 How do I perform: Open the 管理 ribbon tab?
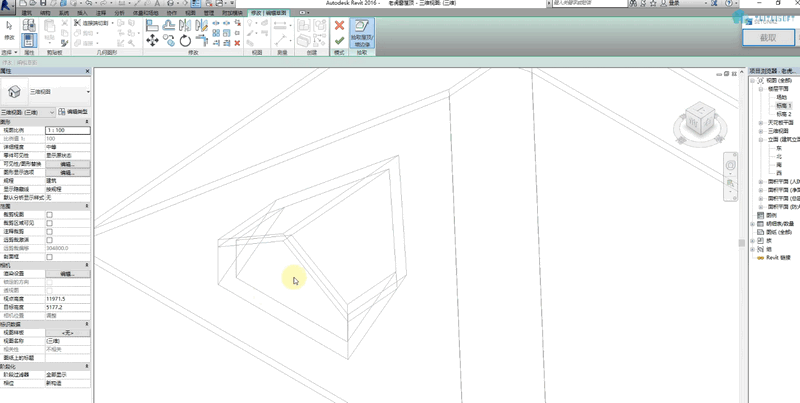point(209,12)
